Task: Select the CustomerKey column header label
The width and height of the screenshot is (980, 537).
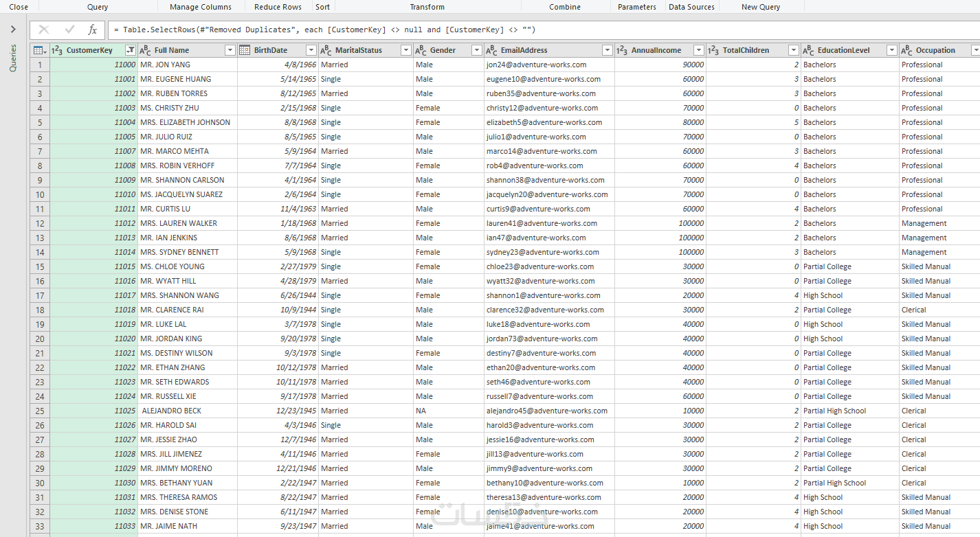Action: 89,50
